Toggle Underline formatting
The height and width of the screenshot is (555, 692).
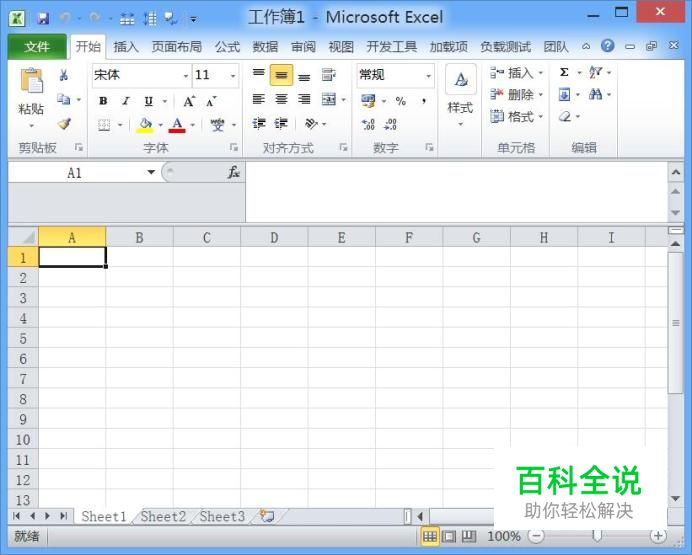149,101
